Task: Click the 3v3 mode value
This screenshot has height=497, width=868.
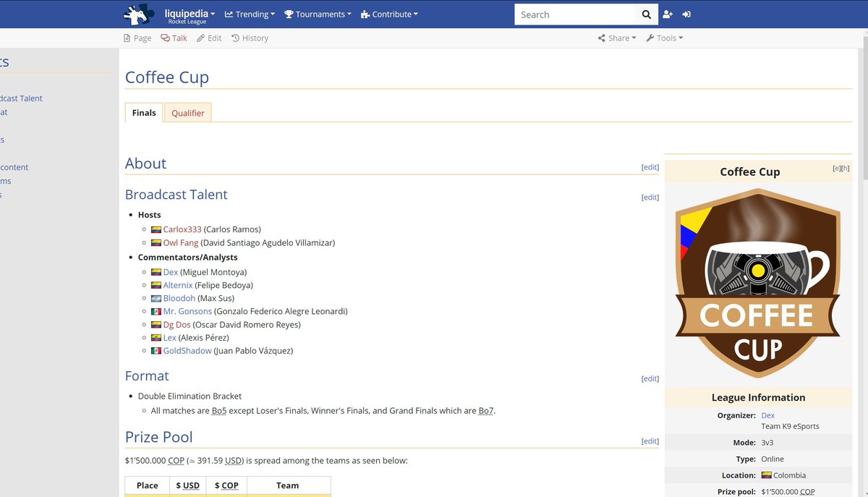Action: [x=767, y=443]
